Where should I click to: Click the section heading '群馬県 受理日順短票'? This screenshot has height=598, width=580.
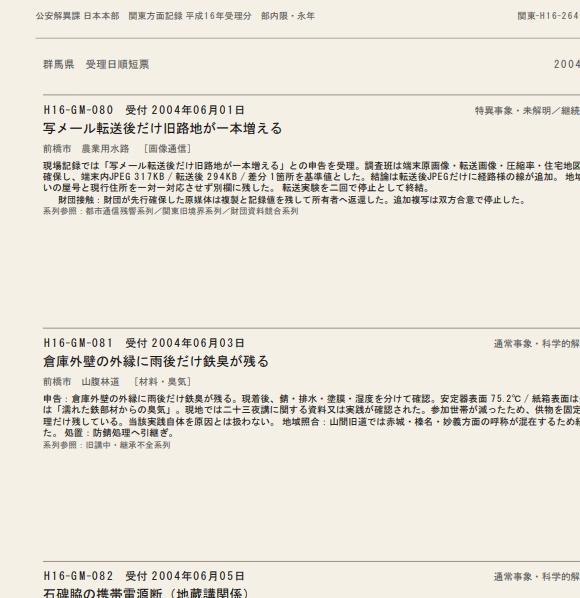[96, 64]
